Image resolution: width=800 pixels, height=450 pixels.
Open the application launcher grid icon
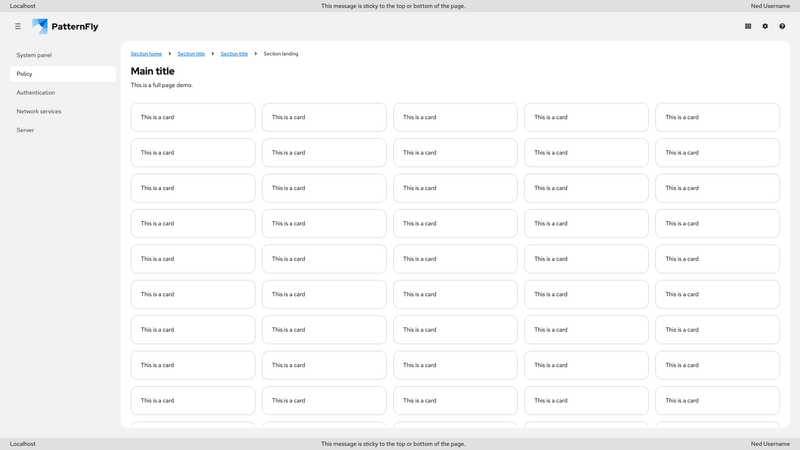(x=748, y=27)
